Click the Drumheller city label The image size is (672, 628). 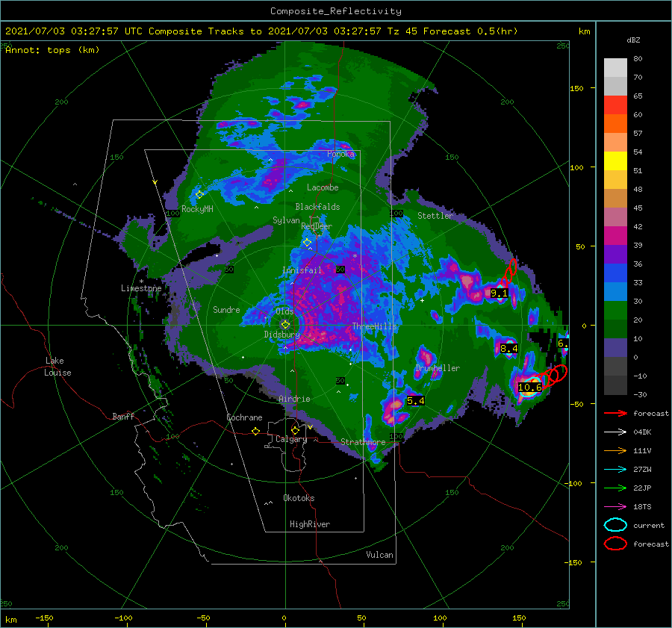pos(438,368)
